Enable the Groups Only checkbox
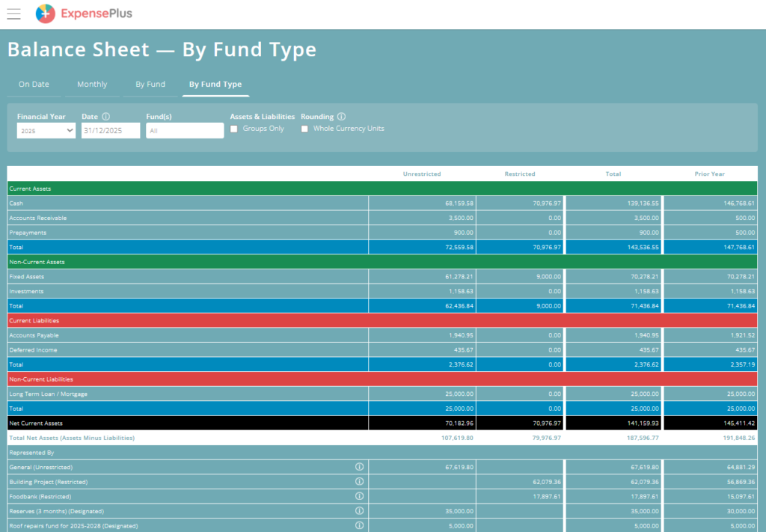Screen dimensions: 766x532 pos(234,129)
